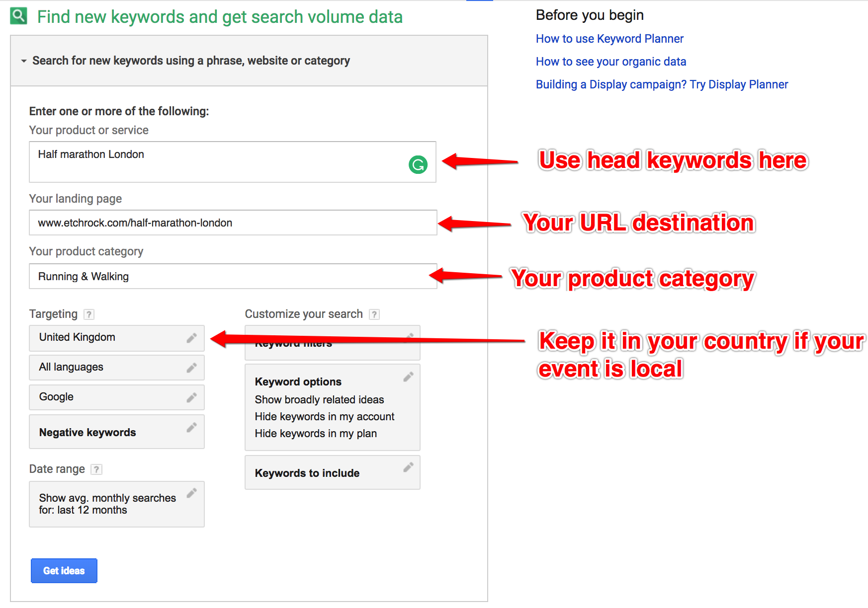Click the 'Before you begin' heading
The height and width of the screenshot is (608, 868).
point(590,15)
